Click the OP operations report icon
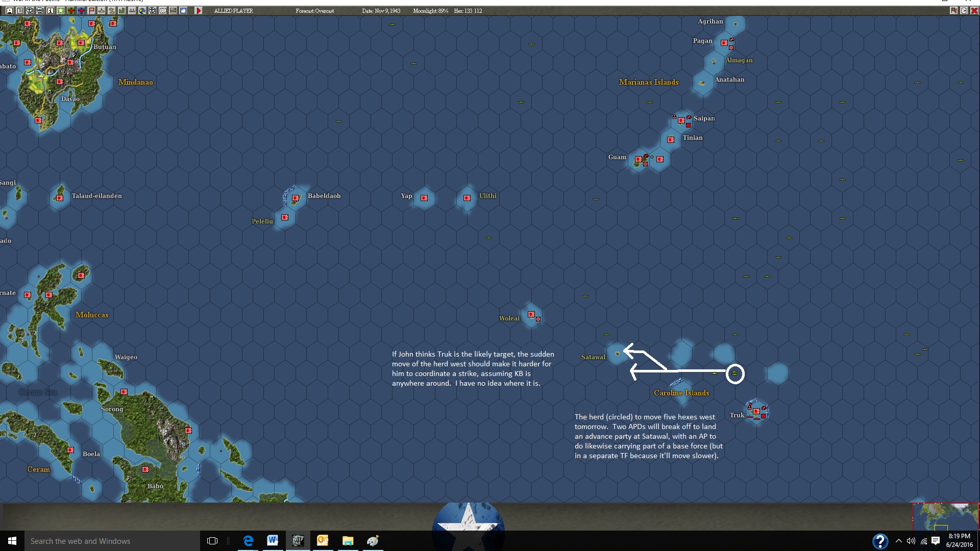The width and height of the screenshot is (980, 551). pos(163,10)
